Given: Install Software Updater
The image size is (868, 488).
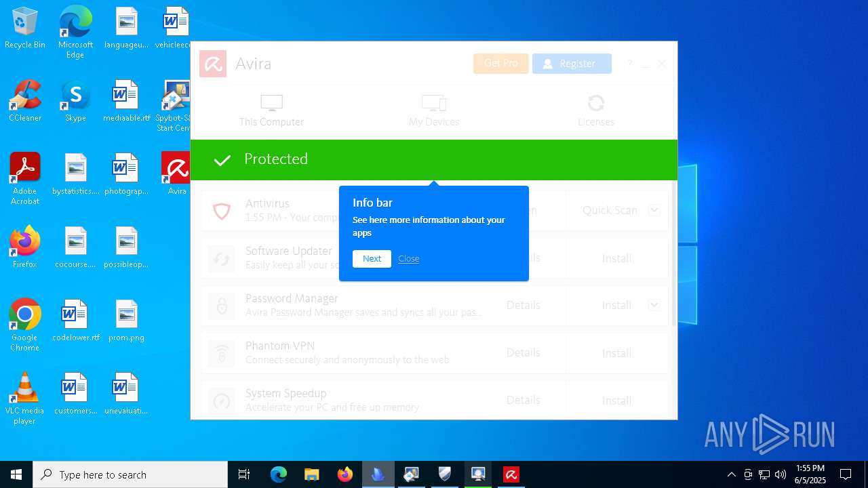Looking at the screenshot, I should click(616, 258).
